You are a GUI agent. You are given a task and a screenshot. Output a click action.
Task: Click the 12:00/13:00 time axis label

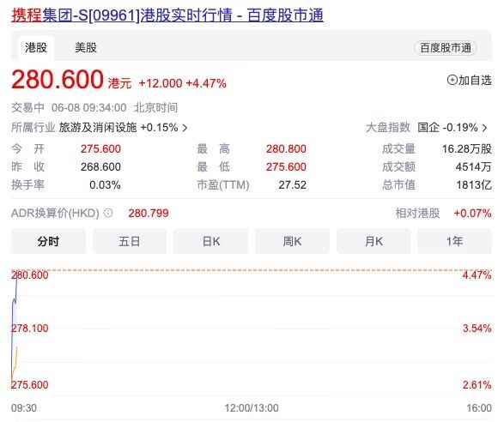click(252, 408)
